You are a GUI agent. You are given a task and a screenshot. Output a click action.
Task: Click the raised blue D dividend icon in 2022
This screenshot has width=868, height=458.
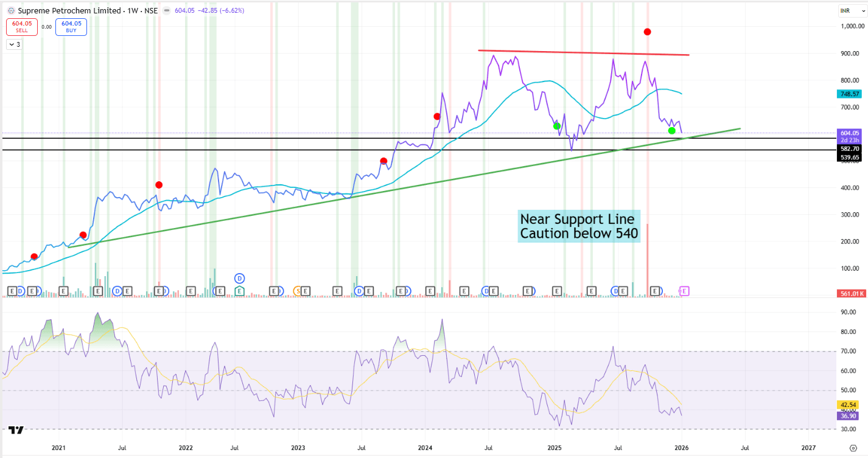click(240, 279)
